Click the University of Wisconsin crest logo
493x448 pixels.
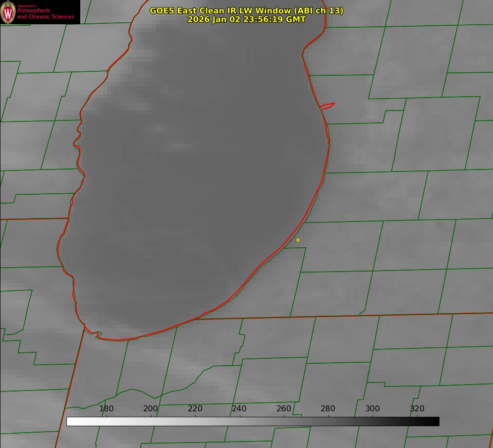click(8, 12)
